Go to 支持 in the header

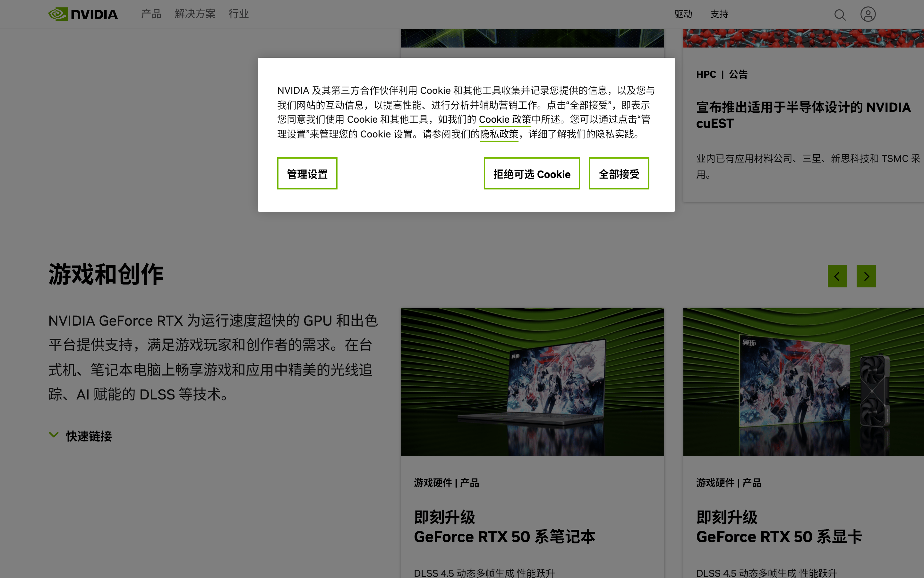pyautogui.click(x=719, y=14)
